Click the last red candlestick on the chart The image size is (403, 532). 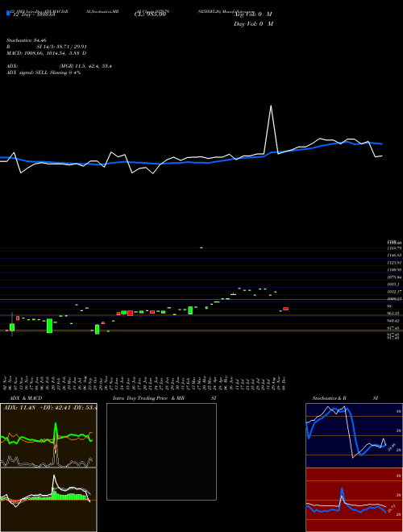click(285, 309)
